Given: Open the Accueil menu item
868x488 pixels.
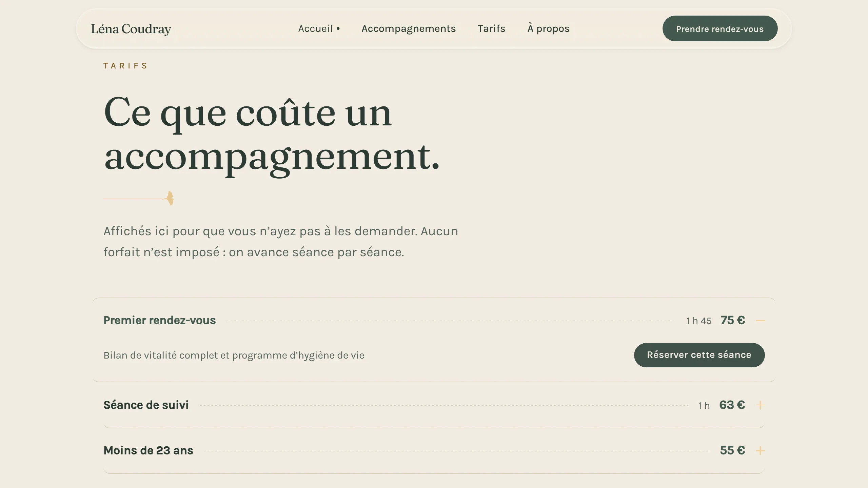Looking at the screenshot, I should 319,28.
